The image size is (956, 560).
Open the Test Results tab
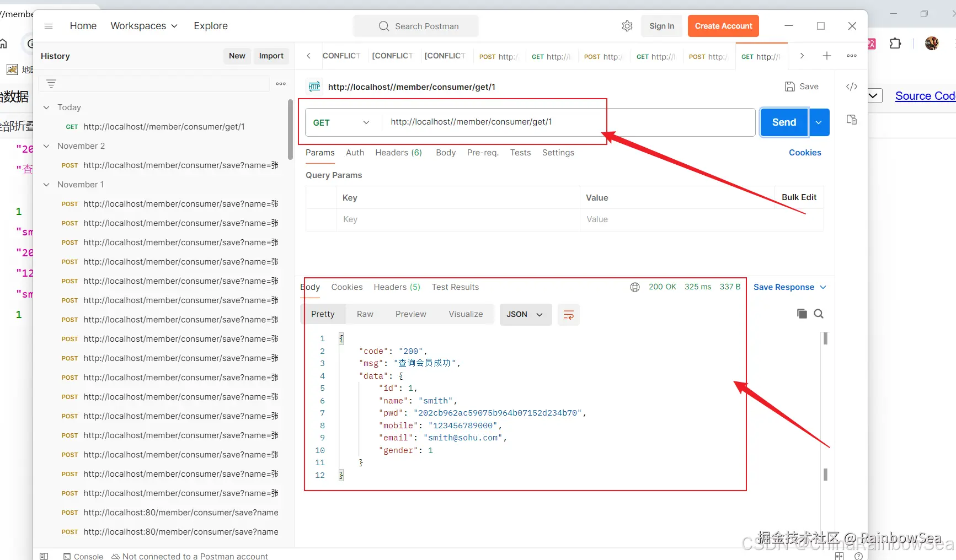click(x=455, y=287)
